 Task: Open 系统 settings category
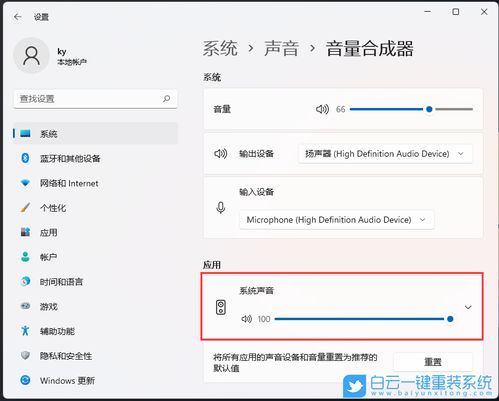point(95,134)
